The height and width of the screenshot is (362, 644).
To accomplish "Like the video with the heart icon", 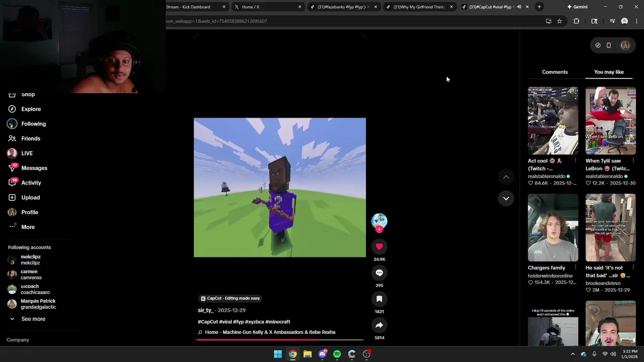I will [379, 247].
